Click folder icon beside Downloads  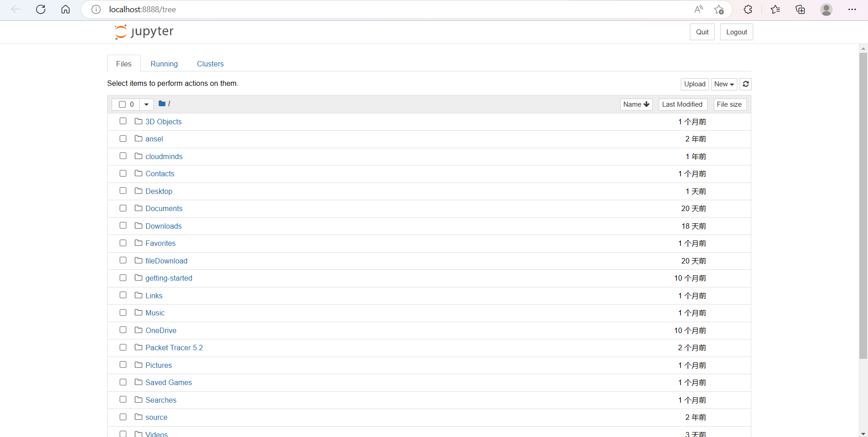138,226
